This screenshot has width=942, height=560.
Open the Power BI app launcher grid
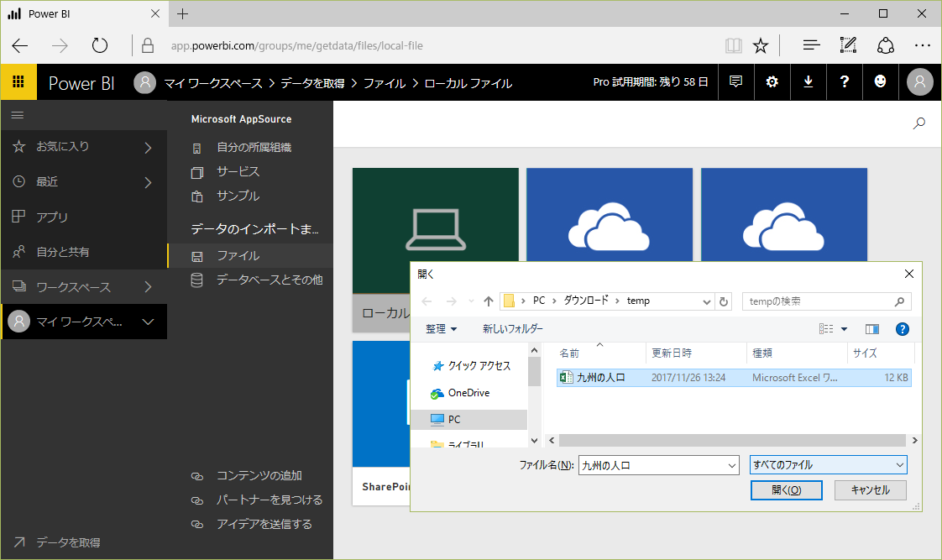click(x=18, y=81)
